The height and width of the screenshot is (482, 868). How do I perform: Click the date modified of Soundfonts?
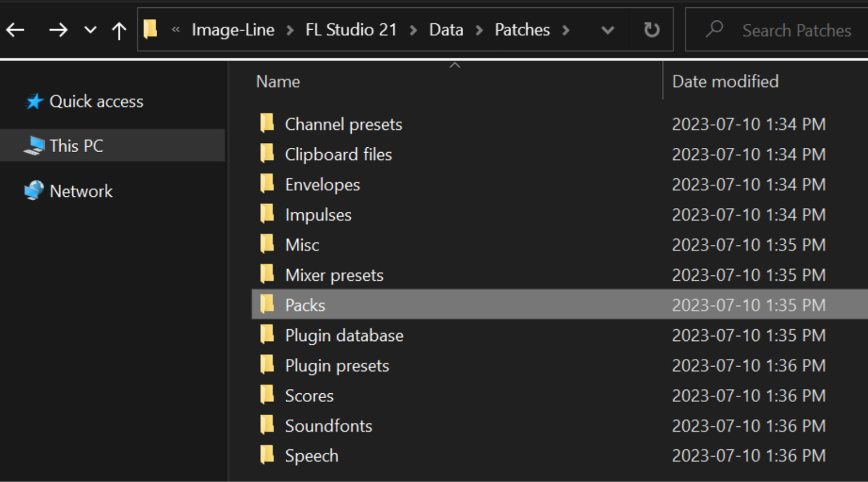[x=749, y=426]
